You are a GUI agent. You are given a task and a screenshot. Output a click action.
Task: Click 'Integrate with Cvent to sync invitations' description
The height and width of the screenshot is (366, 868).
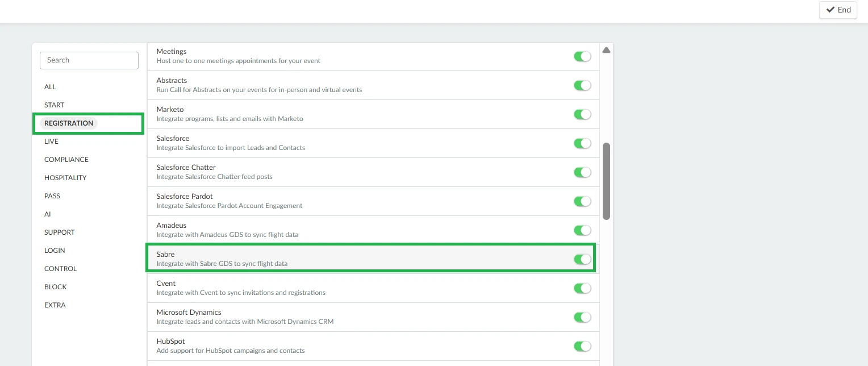tap(241, 293)
